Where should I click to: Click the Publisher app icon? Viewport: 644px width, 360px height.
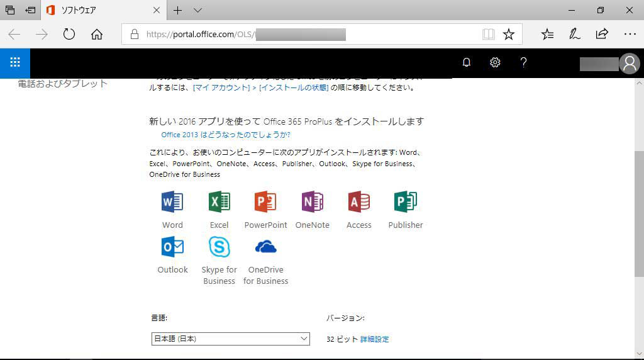[x=405, y=202]
